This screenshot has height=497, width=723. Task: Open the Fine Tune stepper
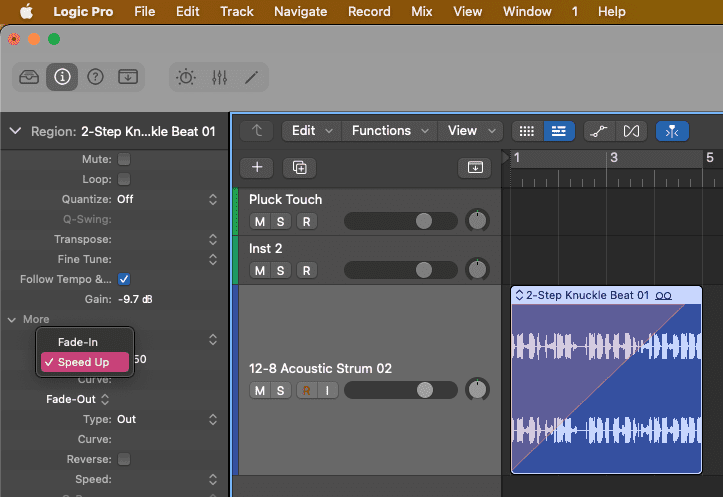click(213, 259)
